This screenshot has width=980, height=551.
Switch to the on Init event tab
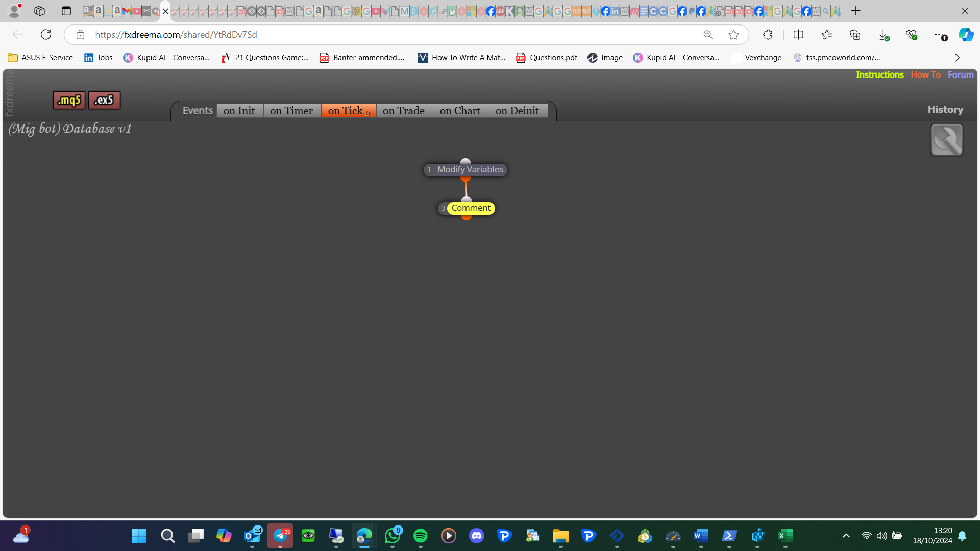point(239,111)
